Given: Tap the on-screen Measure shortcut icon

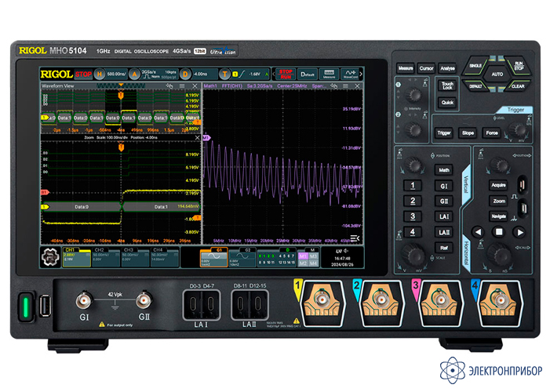Looking at the screenshot, I should click(329, 74).
